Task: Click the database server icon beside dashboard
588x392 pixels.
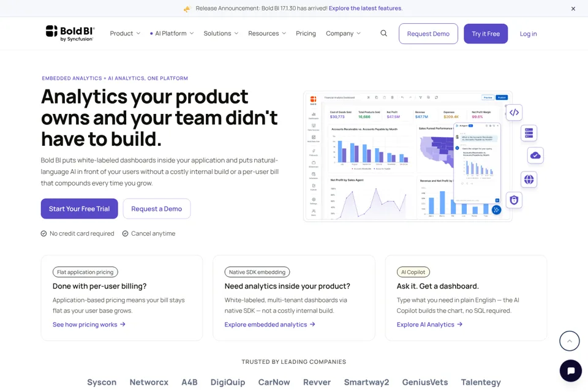Action: coord(529,133)
